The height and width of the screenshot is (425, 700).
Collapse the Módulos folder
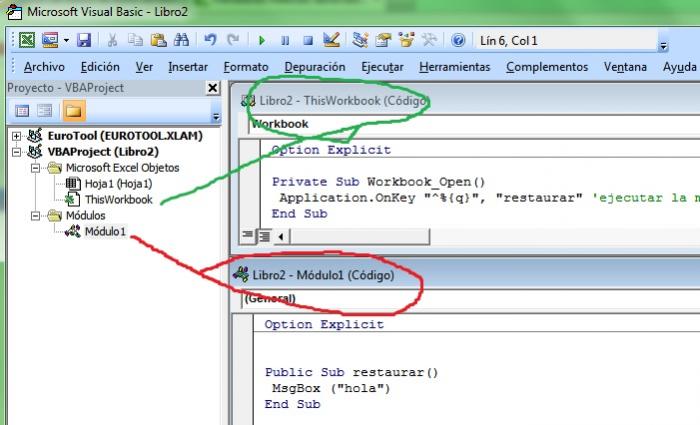point(35,216)
